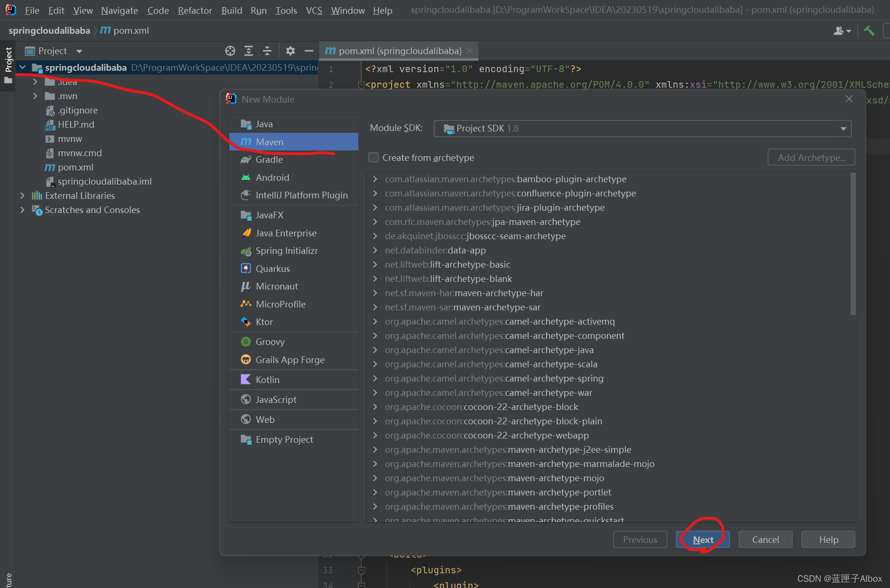Choose Spring Initializr generator
This screenshot has height=588, width=890.
294,251
